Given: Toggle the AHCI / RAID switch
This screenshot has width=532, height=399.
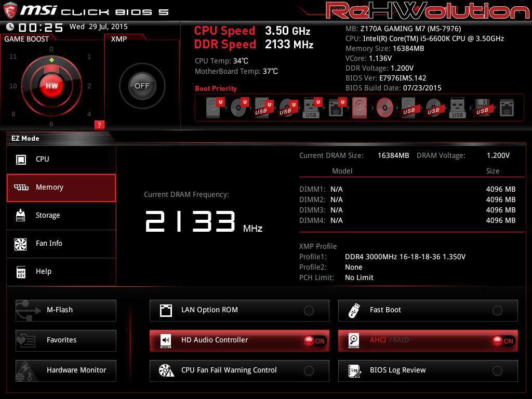Looking at the screenshot, I should 503,341.
